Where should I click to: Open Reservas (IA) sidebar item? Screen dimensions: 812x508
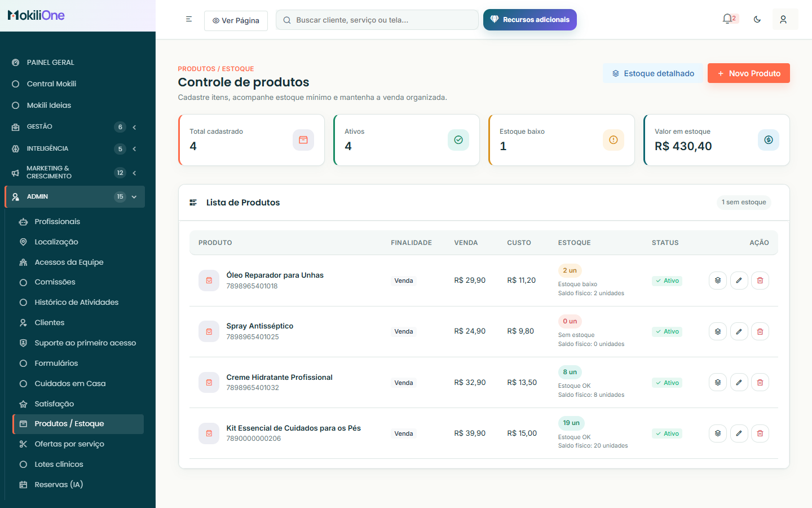pos(78,485)
